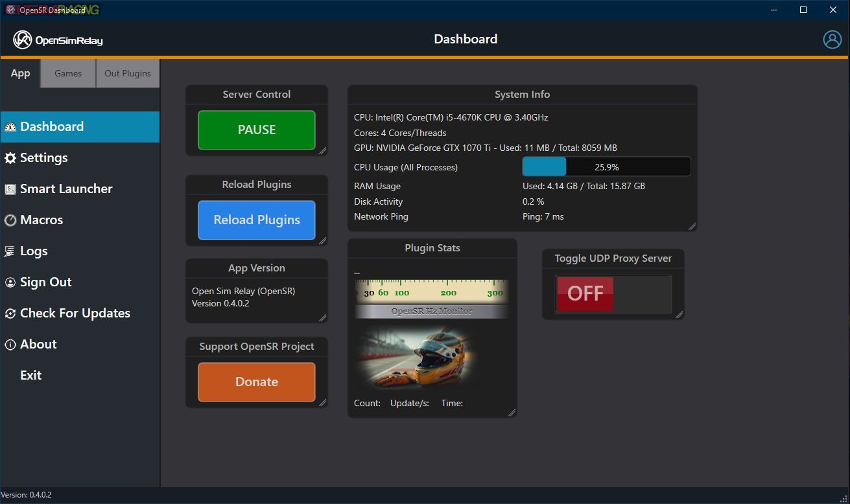Click the Ping: 7 ms value
This screenshot has width=850, height=504.
[x=543, y=217]
